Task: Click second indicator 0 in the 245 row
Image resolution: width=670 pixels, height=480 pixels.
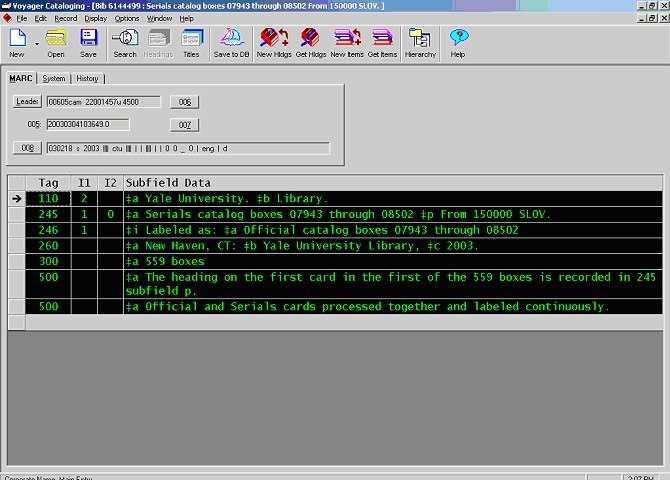Action: pos(111,215)
